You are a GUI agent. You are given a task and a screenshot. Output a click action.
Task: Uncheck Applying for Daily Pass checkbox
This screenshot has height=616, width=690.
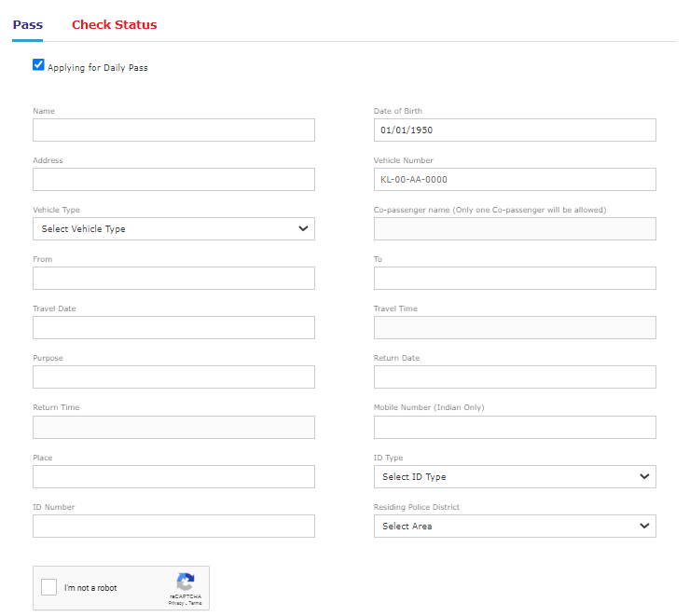click(x=38, y=65)
